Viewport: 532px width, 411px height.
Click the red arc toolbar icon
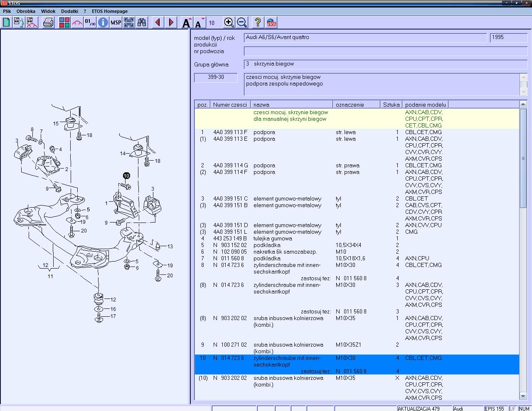(x=77, y=22)
